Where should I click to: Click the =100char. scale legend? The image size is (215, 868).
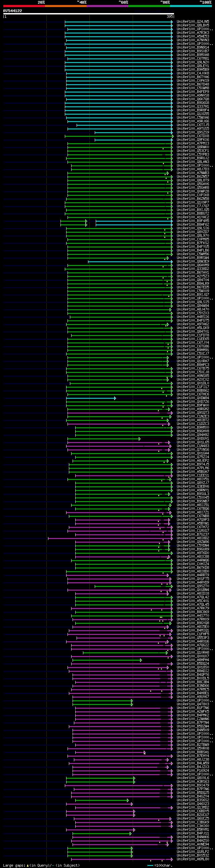[160, 865]
